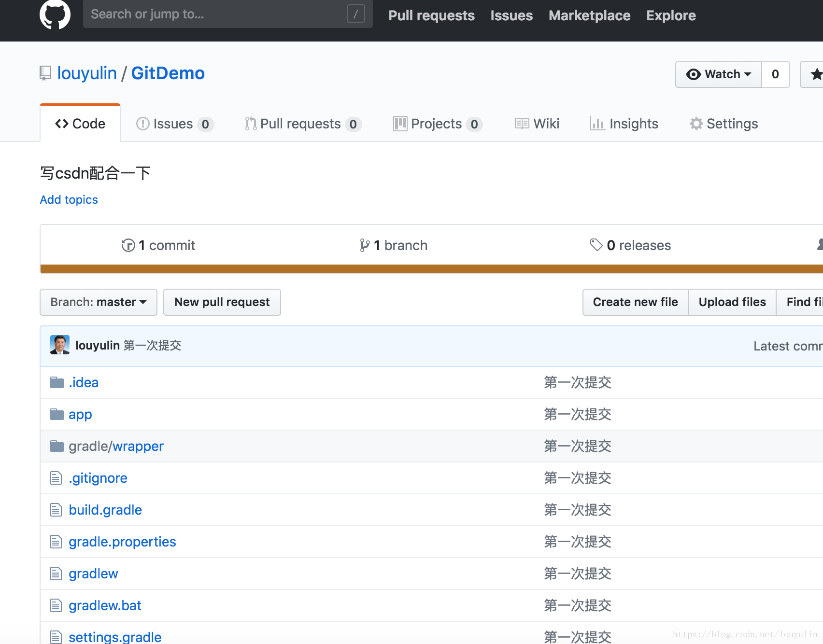Open the gradle/wrapper folder

click(116, 446)
